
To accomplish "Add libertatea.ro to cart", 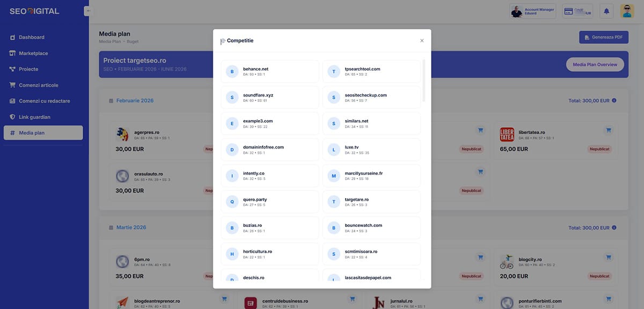I will (x=608, y=130).
